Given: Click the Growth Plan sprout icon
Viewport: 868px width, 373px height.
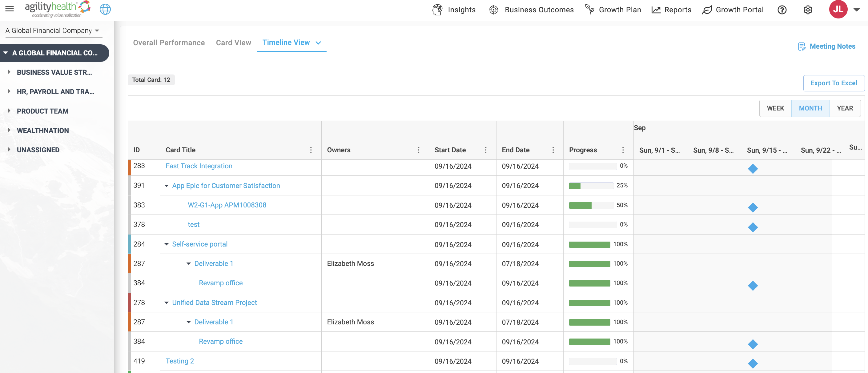Looking at the screenshot, I should click(589, 10).
